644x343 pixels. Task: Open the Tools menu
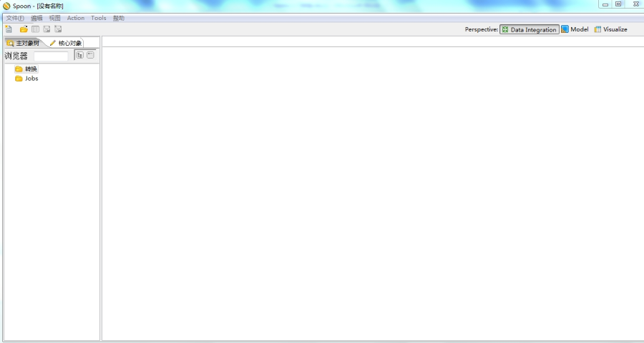pyautogui.click(x=99, y=18)
